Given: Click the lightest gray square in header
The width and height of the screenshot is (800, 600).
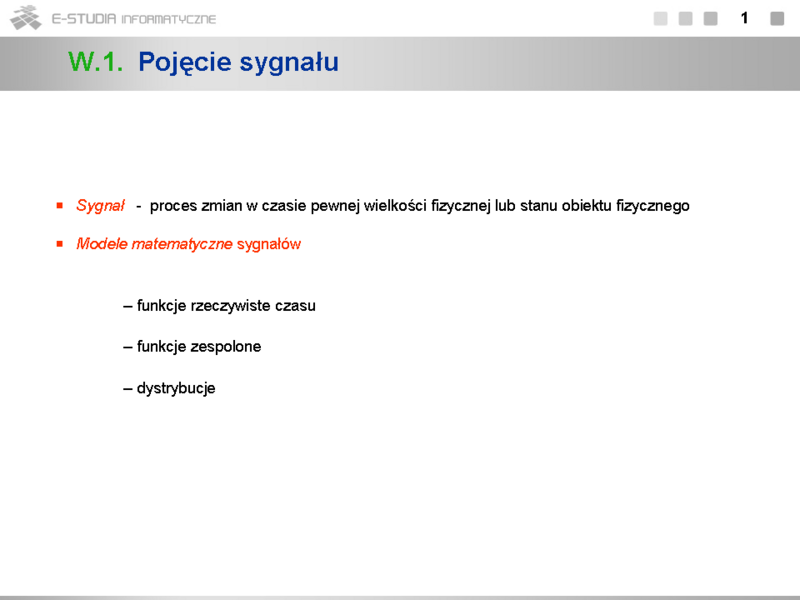Looking at the screenshot, I should pyautogui.click(x=660, y=18).
